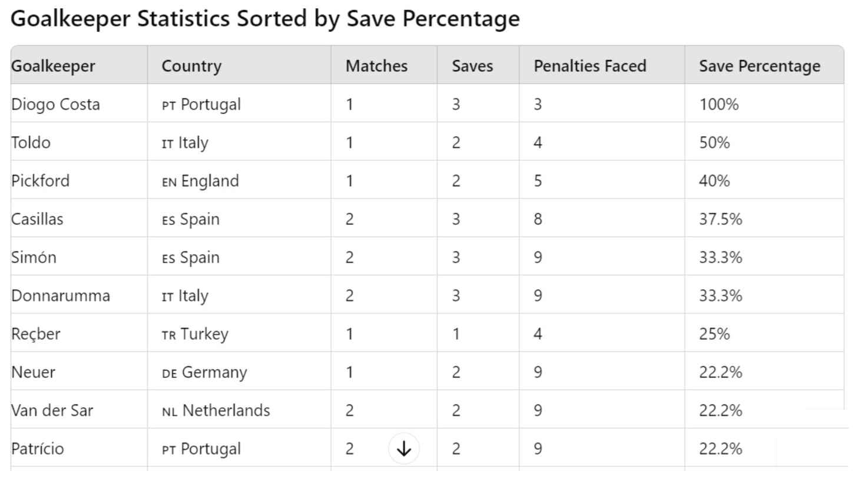The height and width of the screenshot is (491, 868).
Task: Select the NL Netherlands country cell
Action: click(x=216, y=410)
